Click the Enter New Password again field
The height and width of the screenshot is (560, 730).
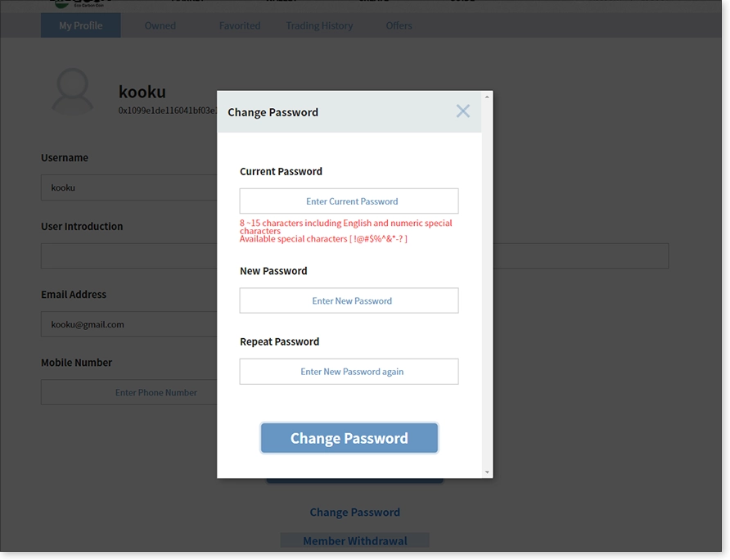tap(349, 372)
